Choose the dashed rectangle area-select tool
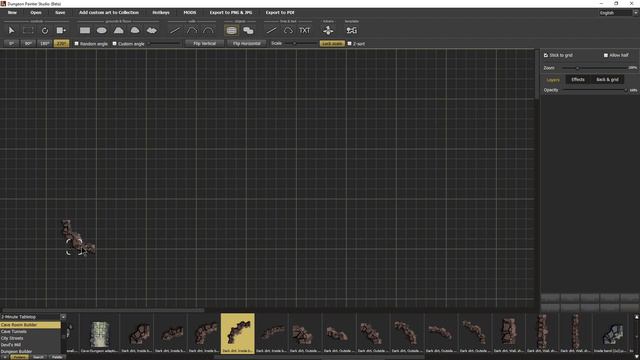Image resolution: width=640 pixels, height=360 pixels. click(28, 30)
